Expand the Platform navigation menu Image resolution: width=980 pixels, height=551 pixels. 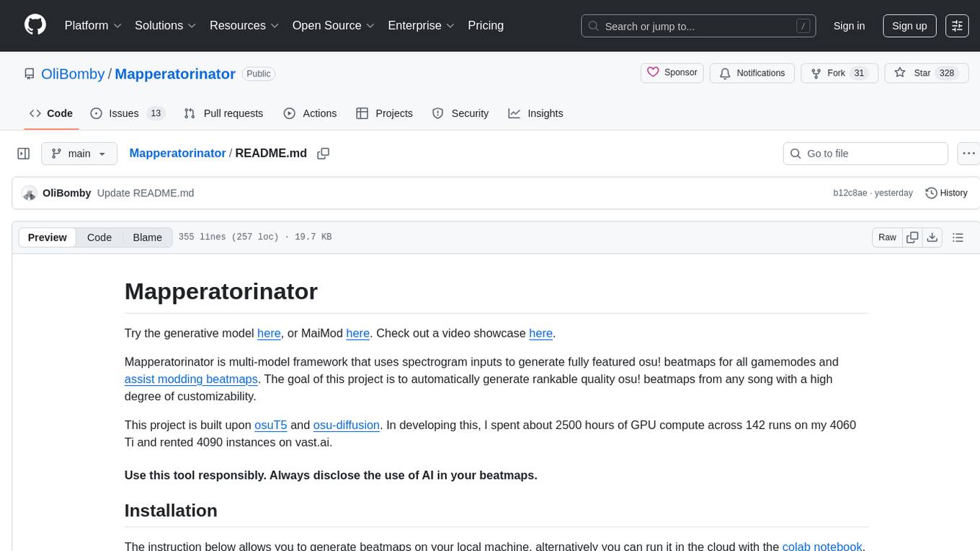[93, 25]
